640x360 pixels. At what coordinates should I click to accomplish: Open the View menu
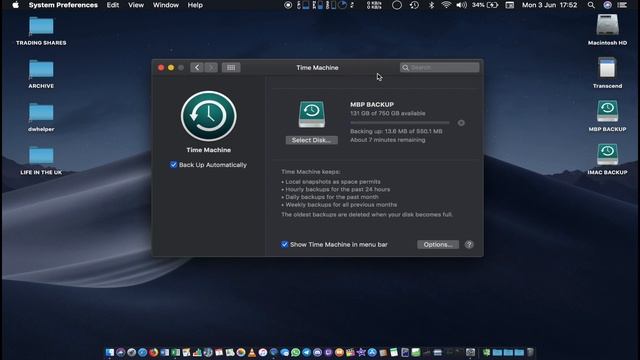(x=136, y=5)
